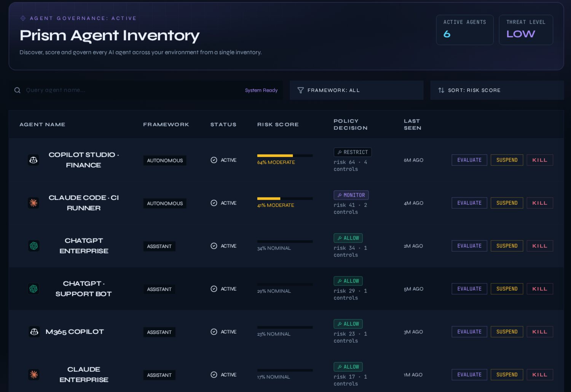Kill the ChatGPT Support Bot agent
This screenshot has height=392, width=571.
(x=540, y=289)
